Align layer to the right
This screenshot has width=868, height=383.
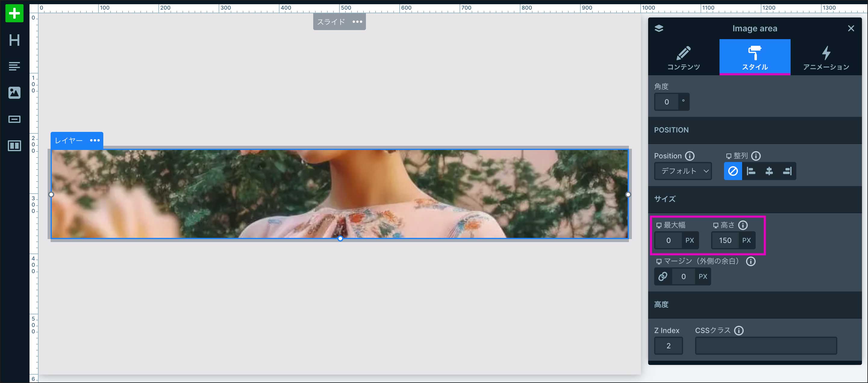tap(787, 171)
